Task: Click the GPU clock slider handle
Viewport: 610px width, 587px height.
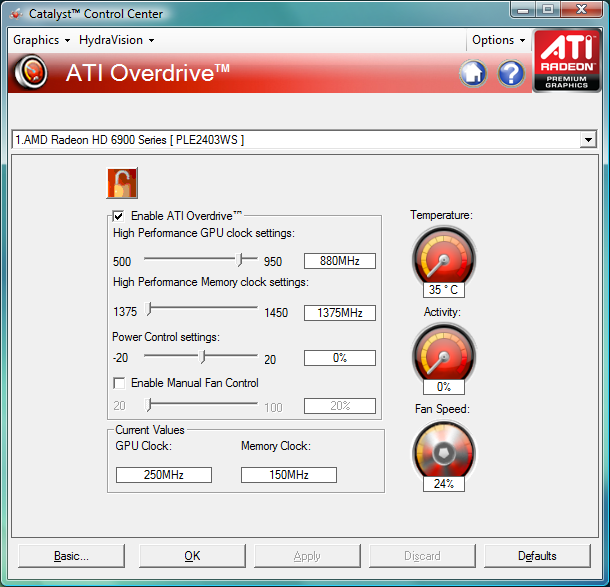Action: coord(240,259)
